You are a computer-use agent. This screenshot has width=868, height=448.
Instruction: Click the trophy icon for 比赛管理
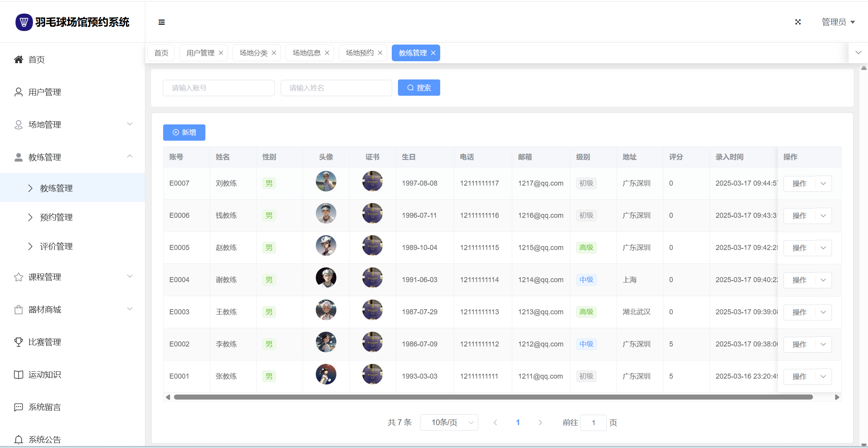18,342
